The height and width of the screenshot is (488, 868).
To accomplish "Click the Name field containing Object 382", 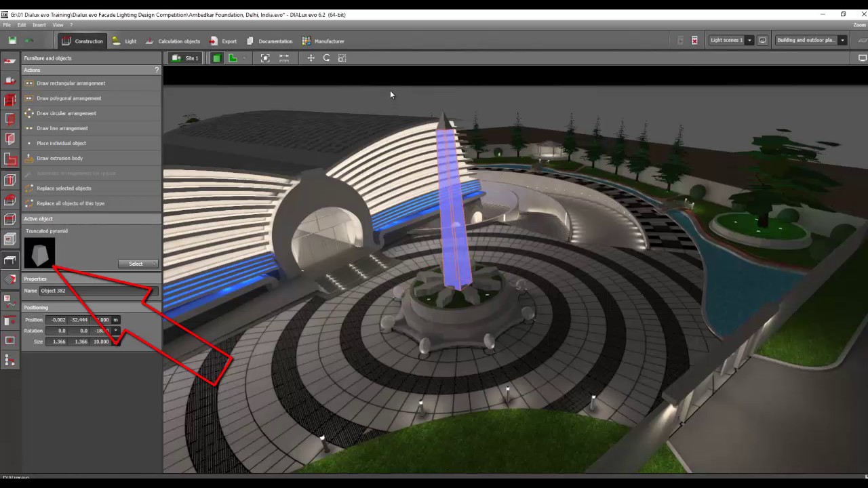I will point(98,291).
